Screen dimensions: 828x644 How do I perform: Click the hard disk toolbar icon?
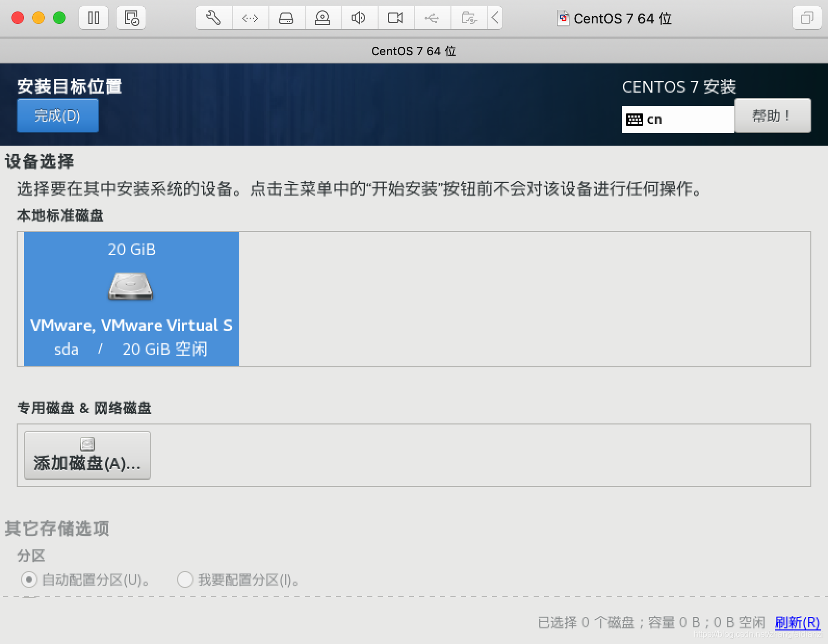coord(287,18)
